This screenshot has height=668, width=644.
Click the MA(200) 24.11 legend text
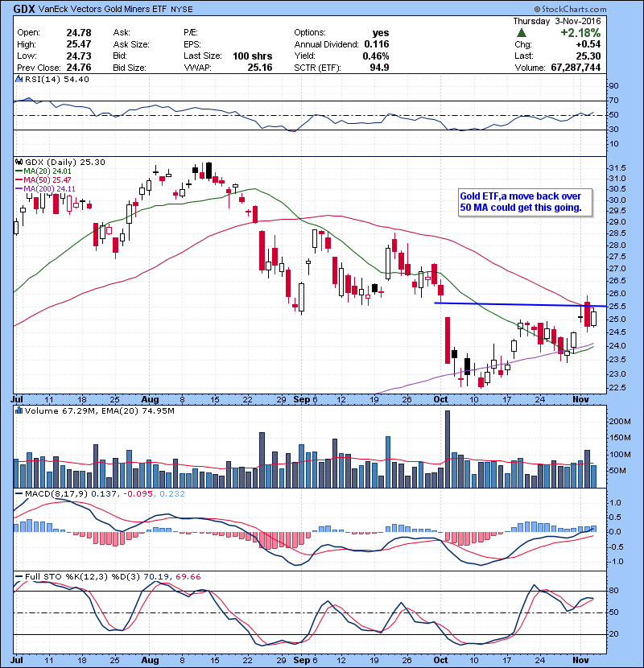tap(49, 188)
